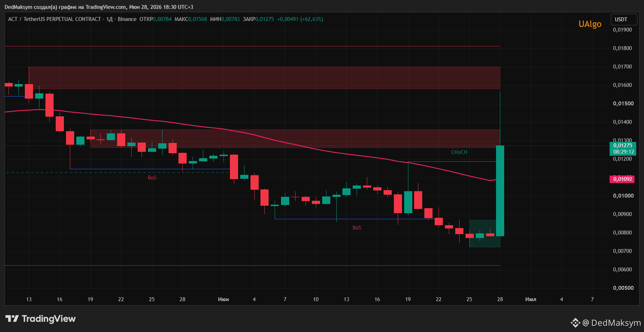Image resolution: width=644 pixels, height=332 pixels.
Task: Click the Июл month label on time axis
Action: (x=530, y=299)
